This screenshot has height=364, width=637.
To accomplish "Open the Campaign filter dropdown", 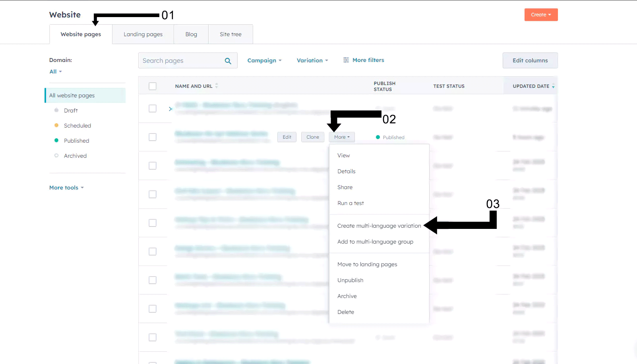I will [x=264, y=60].
